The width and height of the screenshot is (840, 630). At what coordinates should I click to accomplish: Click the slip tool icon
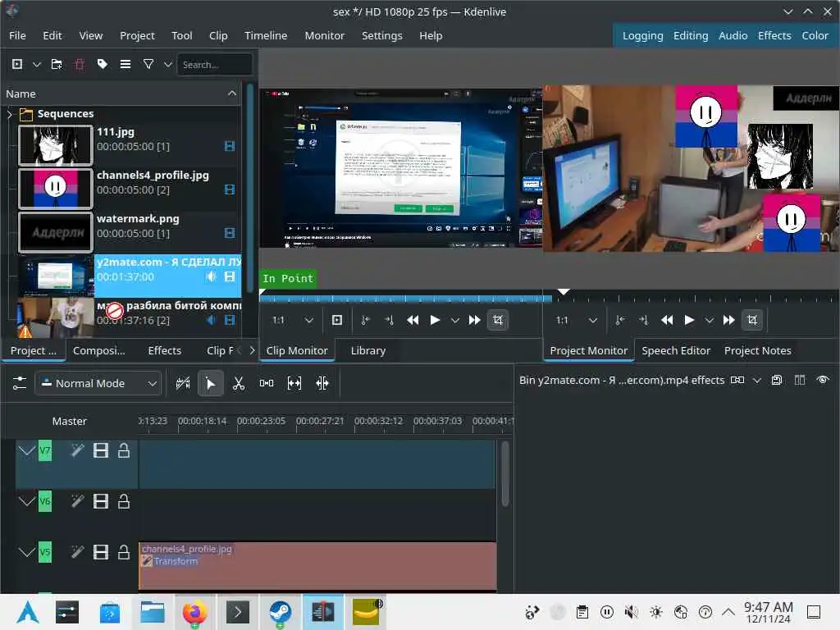294,383
